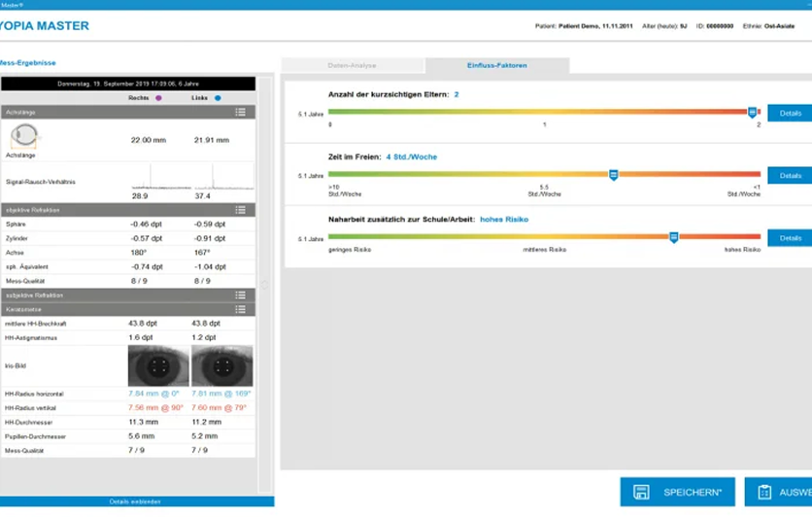This screenshot has width=812, height=517.
Task: Click the right eye iris image
Action: click(x=158, y=365)
